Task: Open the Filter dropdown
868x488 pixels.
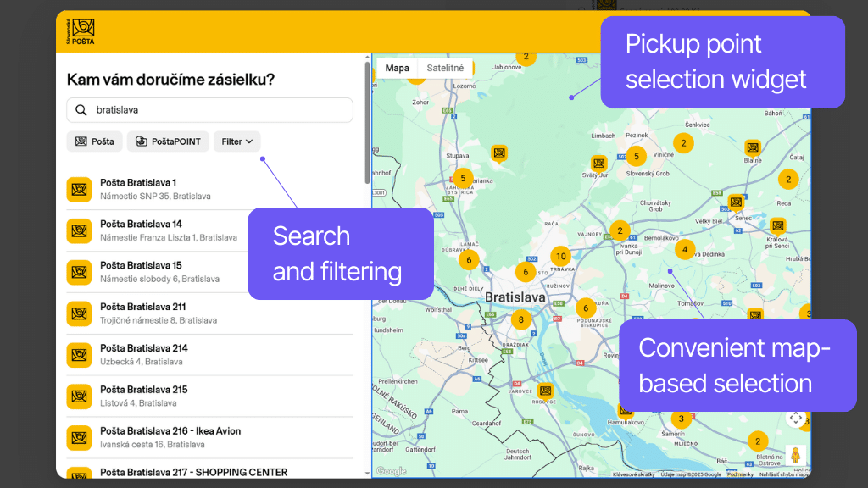Action: coord(237,141)
